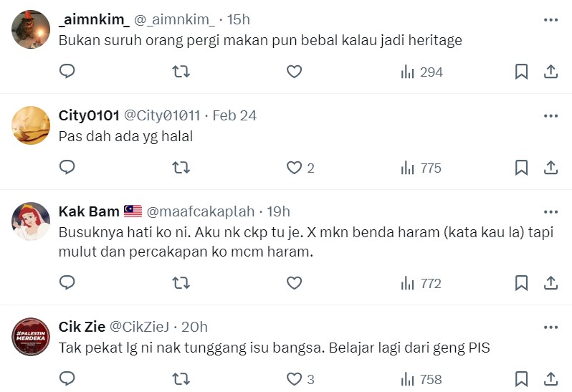The image size is (572, 392).
Task: Open more menu on City0101's tweet
Action: (550, 115)
